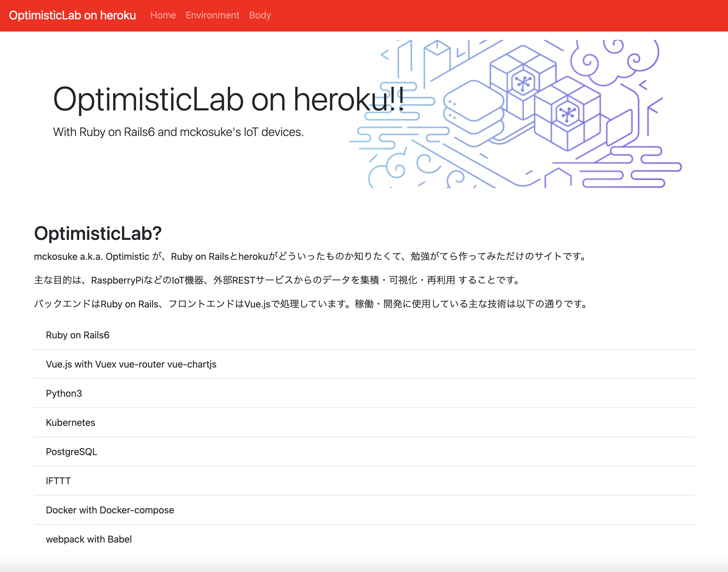
Task: Click the large OptimisticLab on heroku!! heading
Action: click(228, 99)
